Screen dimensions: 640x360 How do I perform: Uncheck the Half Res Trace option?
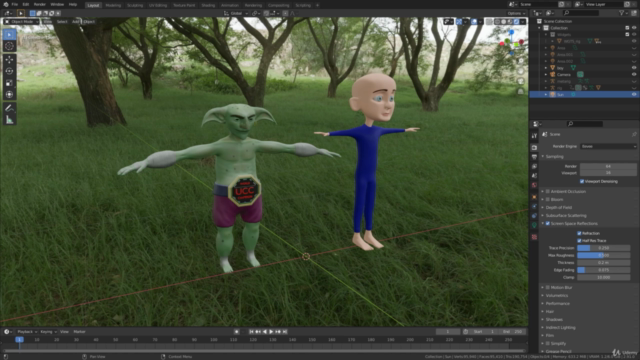(x=579, y=241)
